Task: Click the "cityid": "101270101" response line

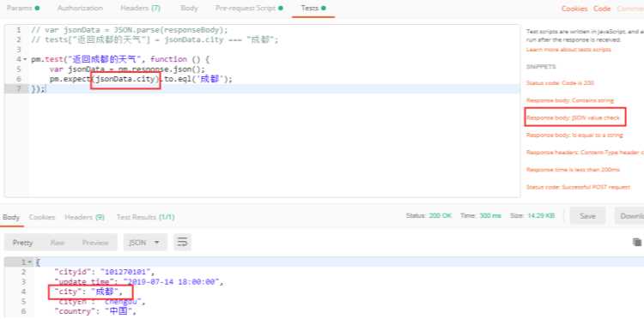Action: point(105,272)
